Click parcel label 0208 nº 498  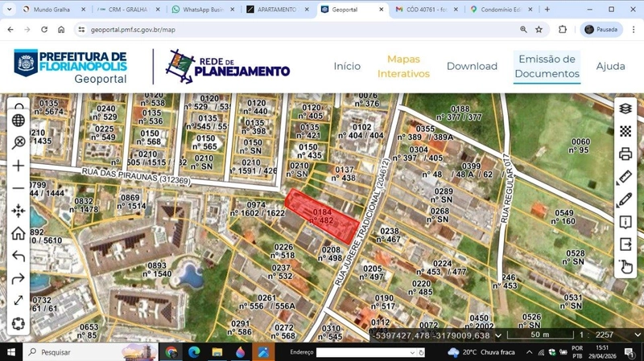pos(330,254)
